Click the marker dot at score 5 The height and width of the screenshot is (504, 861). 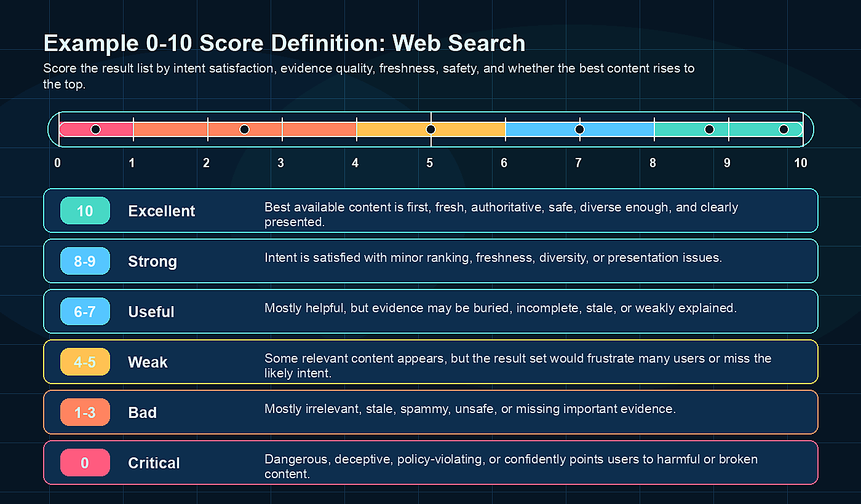point(430,129)
